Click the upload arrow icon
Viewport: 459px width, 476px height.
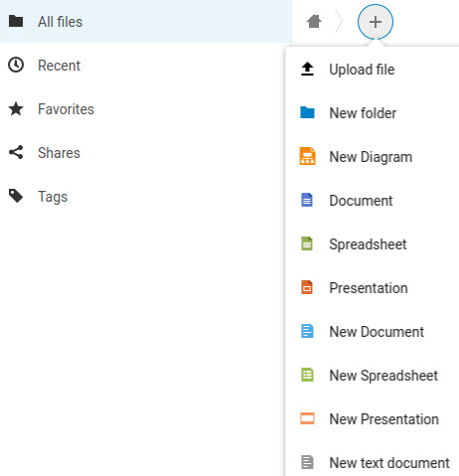click(x=307, y=70)
